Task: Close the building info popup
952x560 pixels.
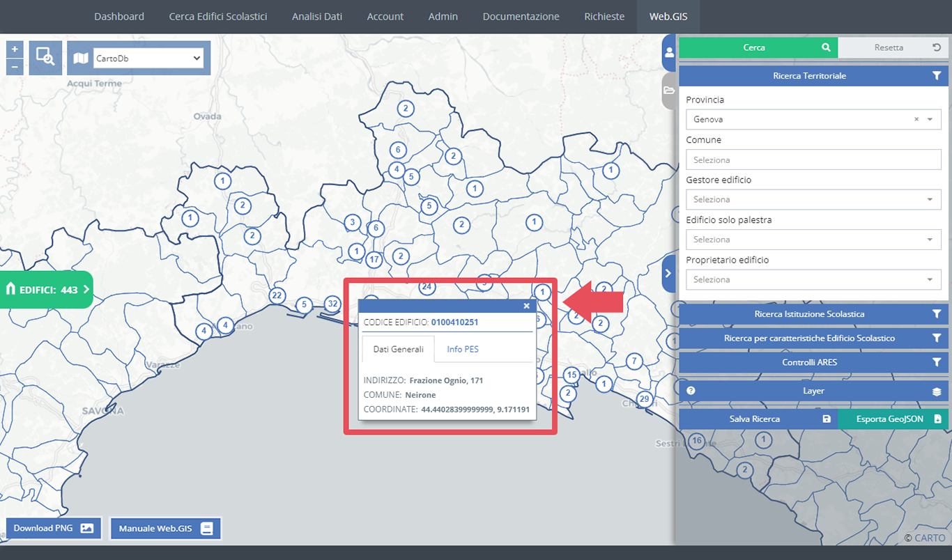Action: click(x=526, y=306)
